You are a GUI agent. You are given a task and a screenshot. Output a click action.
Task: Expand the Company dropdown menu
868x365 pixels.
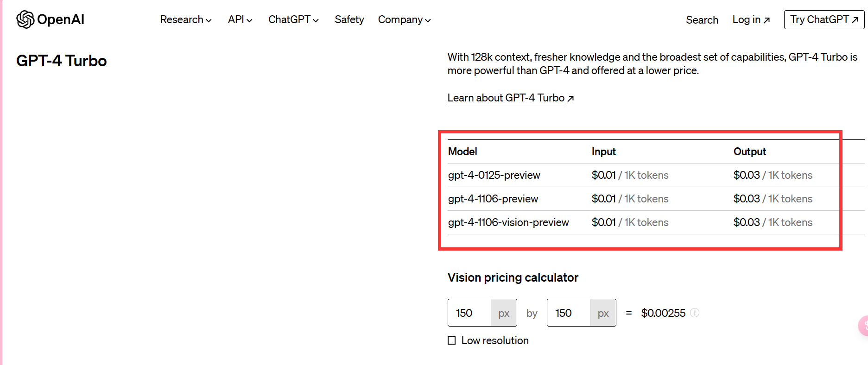(404, 19)
